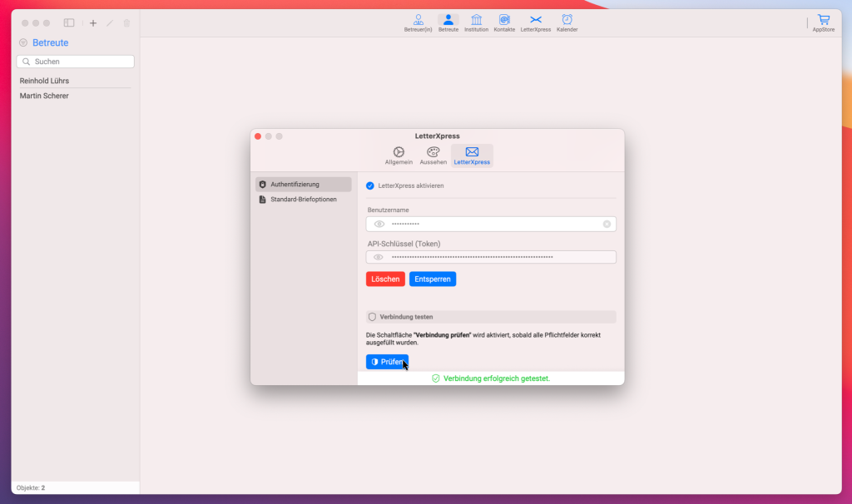
Task: Focus the Suchen search field
Action: click(x=76, y=62)
